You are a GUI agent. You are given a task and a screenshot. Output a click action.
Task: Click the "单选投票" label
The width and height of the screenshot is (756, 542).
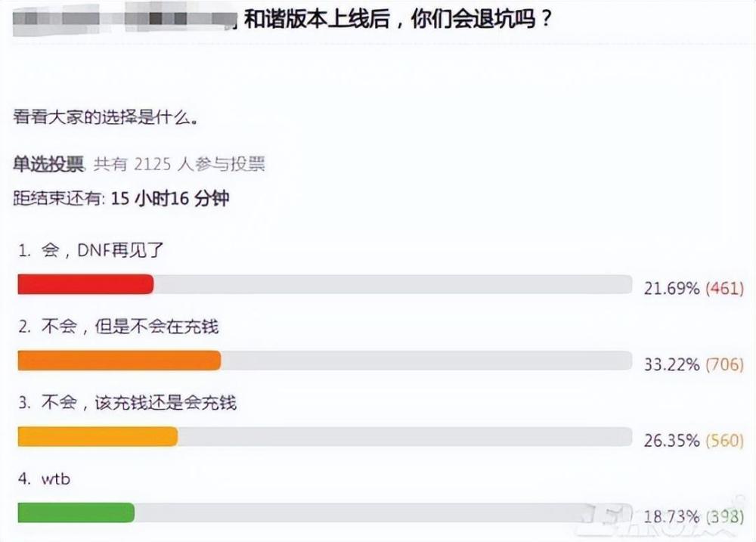[x=48, y=165]
